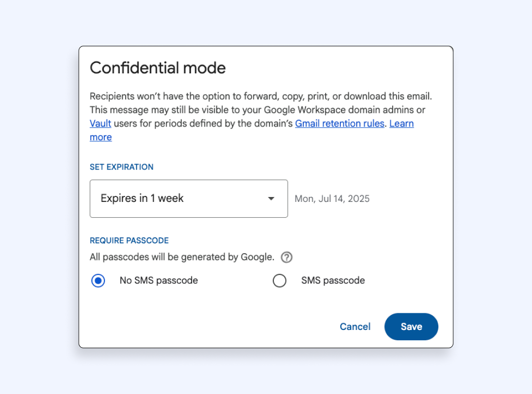Click the passcode help question mark icon
Image resolution: width=532 pixels, height=394 pixels.
(x=287, y=257)
